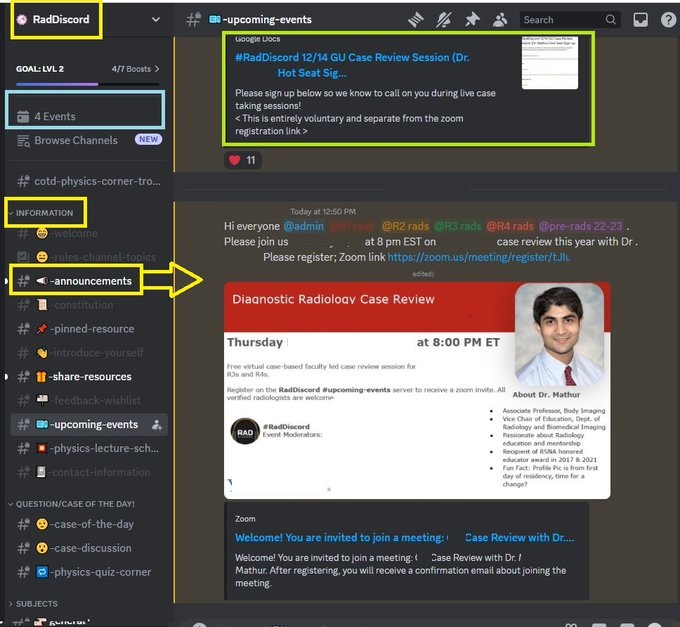Click the NEW badge on Browse Channels

point(148,139)
